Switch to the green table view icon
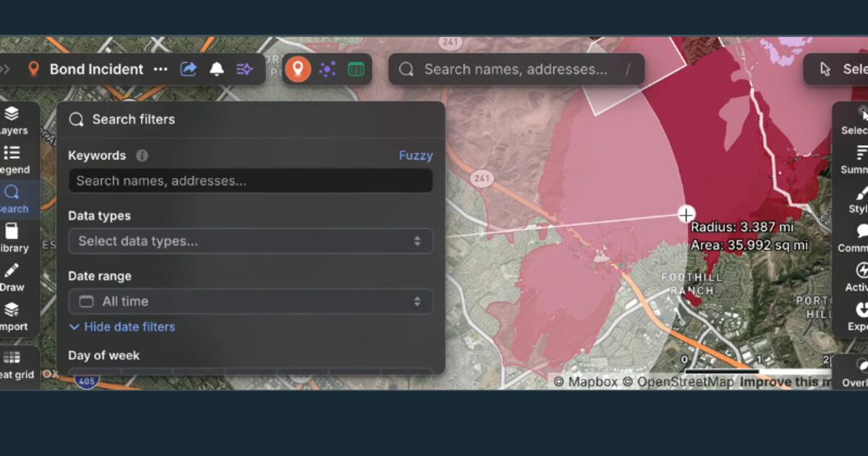Image resolution: width=868 pixels, height=456 pixels. point(356,69)
